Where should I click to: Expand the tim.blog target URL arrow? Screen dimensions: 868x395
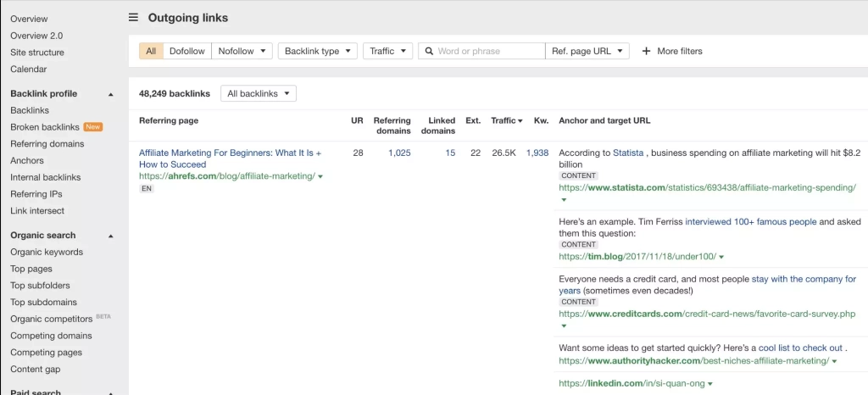721,257
